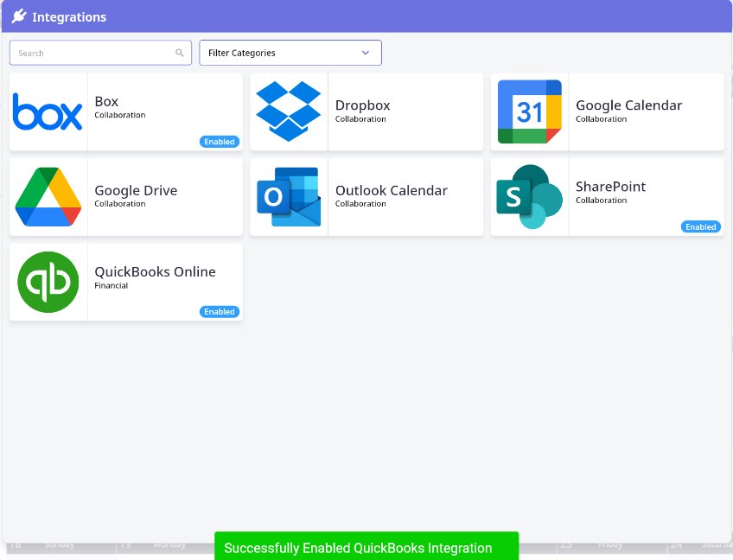Open the Filter Categories dropdown
The width and height of the screenshot is (733, 560).
[x=290, y=53]
